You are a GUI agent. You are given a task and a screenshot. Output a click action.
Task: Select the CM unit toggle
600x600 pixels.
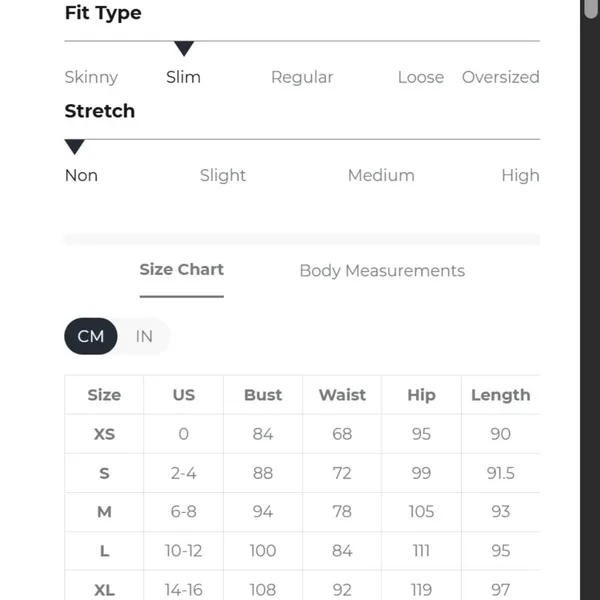click(x=91, y=336)
